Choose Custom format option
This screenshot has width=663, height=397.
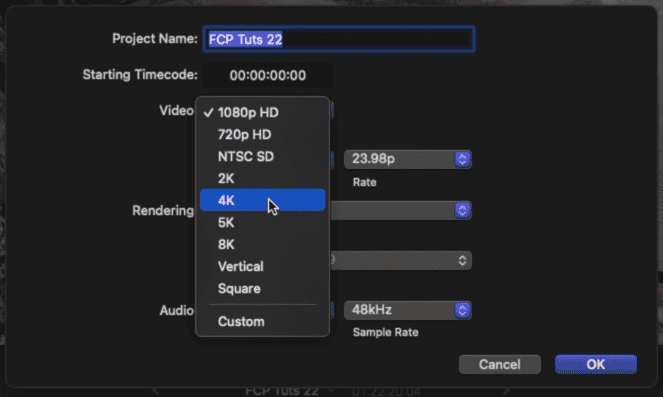[x=262, y=321]
